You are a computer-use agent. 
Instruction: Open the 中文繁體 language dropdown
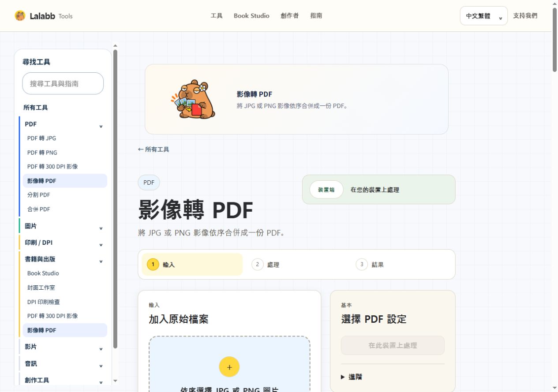coord(483,16)
